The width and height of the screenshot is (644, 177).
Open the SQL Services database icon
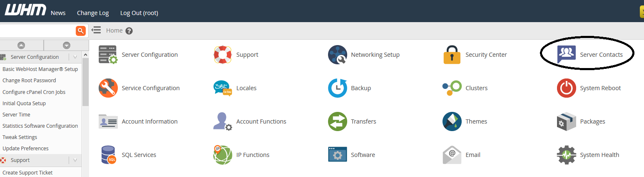point(108,155)
